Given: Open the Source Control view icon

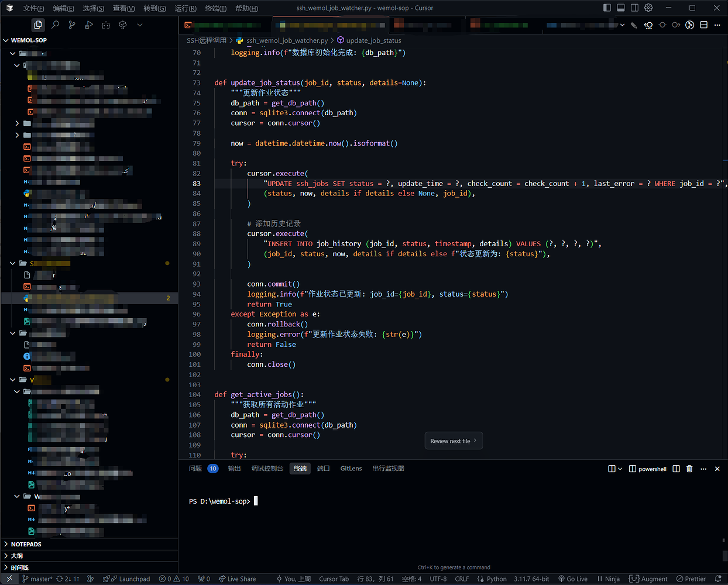Looking at the screenshot, I should click(x=72, y=25).
